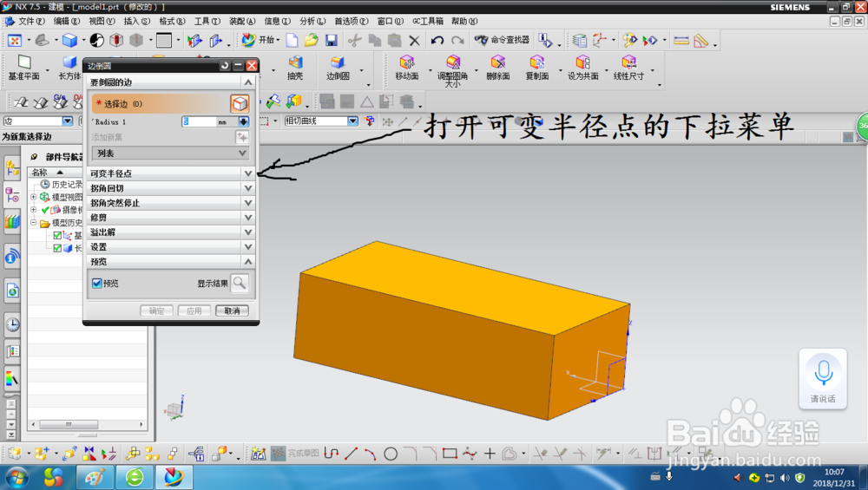Open the File (文件) menu

pyautogui.click(x=30, y=21)
